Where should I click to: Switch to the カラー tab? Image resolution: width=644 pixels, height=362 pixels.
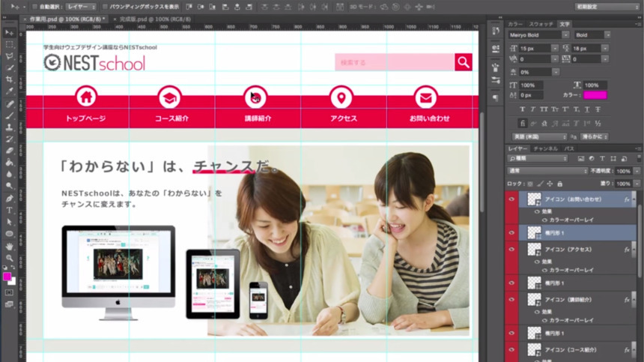514,24
